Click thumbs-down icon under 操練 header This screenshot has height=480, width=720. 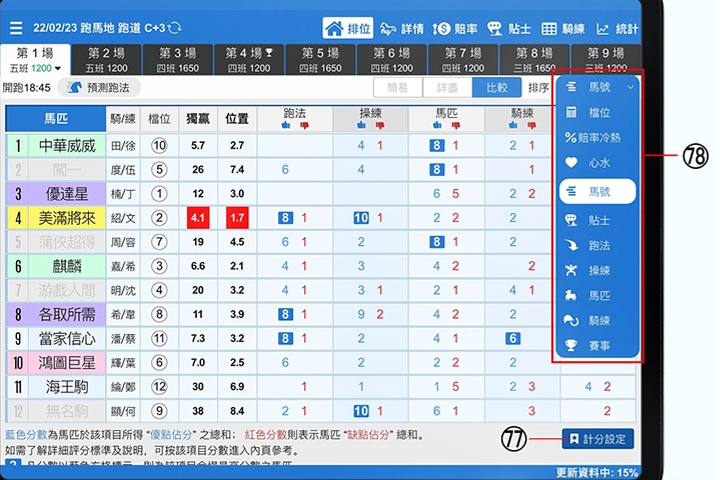pyautogui.click(x=380, y=125)
